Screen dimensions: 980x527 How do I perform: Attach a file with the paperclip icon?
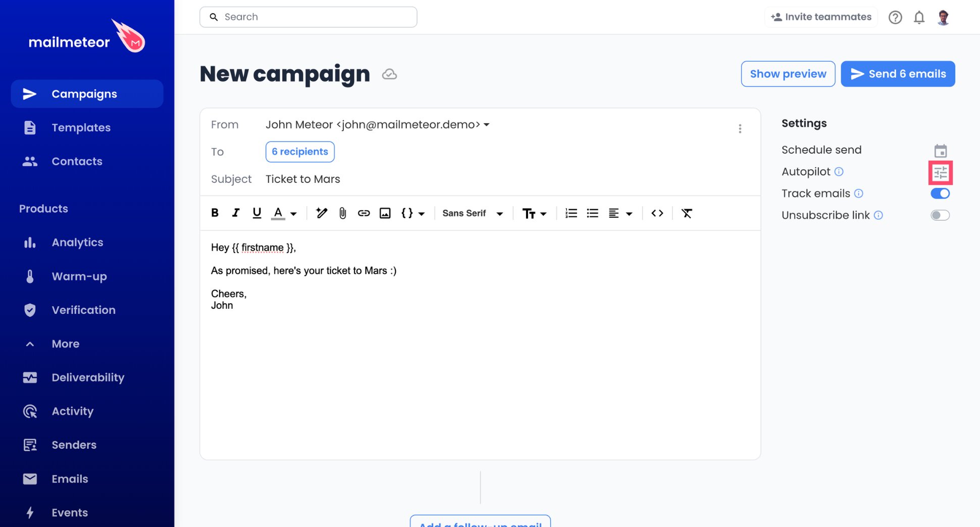pos(343,213)
